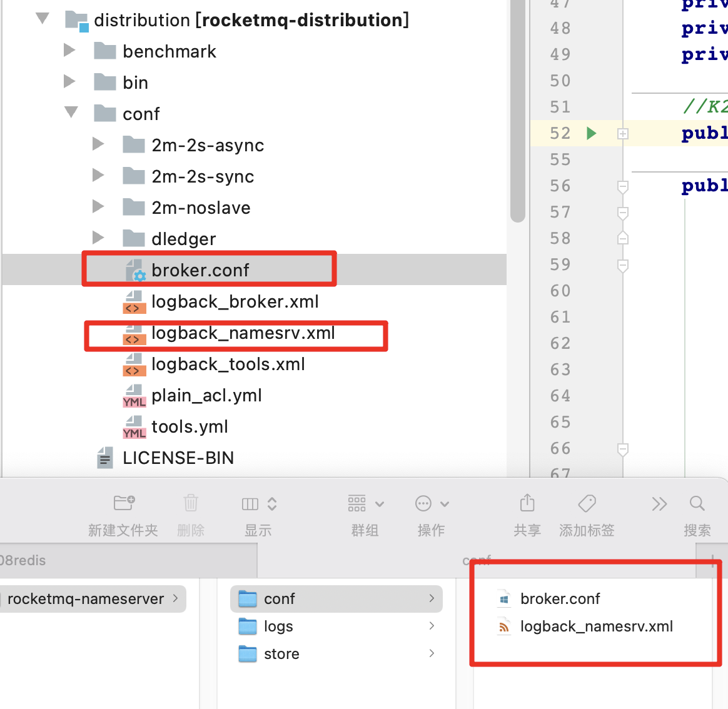The image size is (728, 709).
Task: Click the dledger folder icon
Action: [134, 238]
